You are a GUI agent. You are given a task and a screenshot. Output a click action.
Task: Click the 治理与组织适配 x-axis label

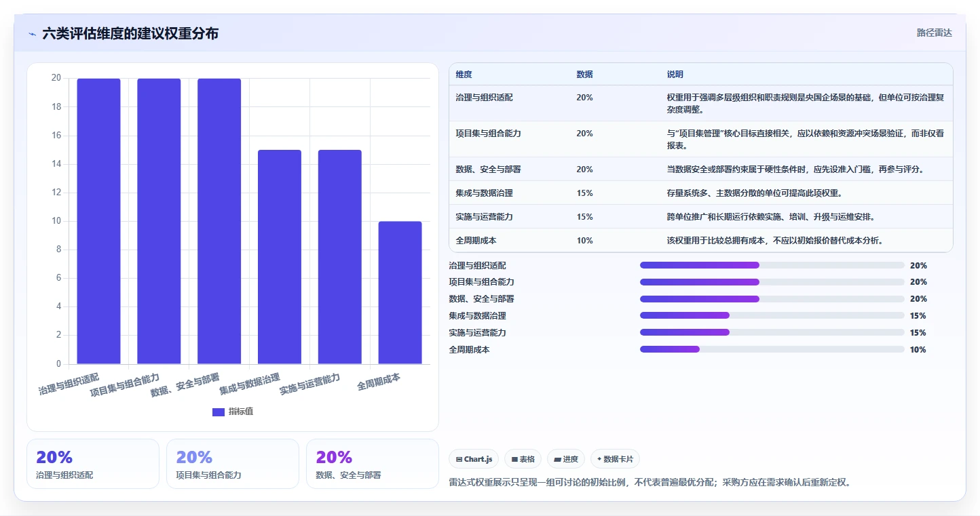69,383
